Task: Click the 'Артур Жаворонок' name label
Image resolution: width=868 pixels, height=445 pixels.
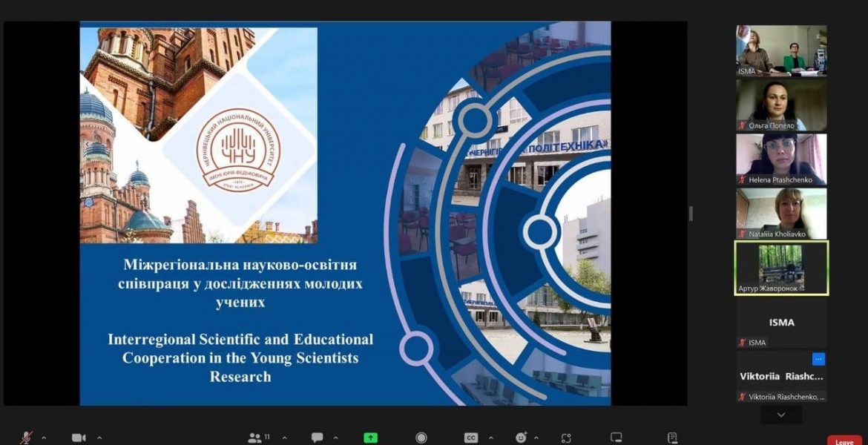Action: [768, 289]
